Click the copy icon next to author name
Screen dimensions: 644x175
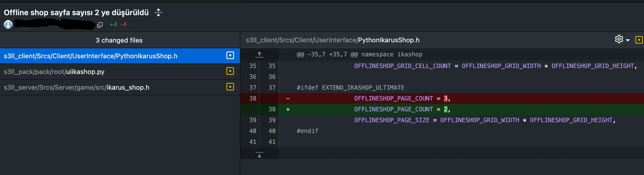(100, 25)
